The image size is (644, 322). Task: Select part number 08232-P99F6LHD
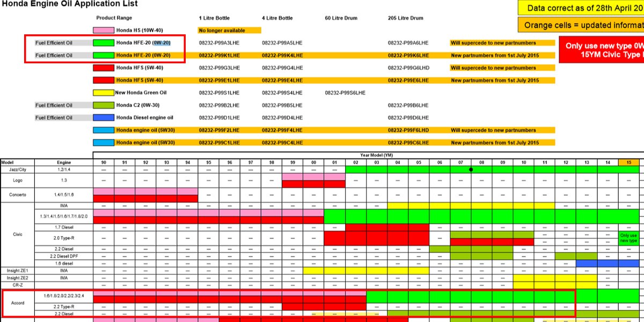408,130
